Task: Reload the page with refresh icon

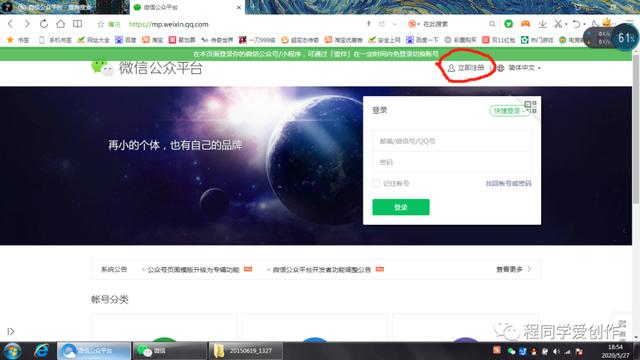Action: click(44, 24)
